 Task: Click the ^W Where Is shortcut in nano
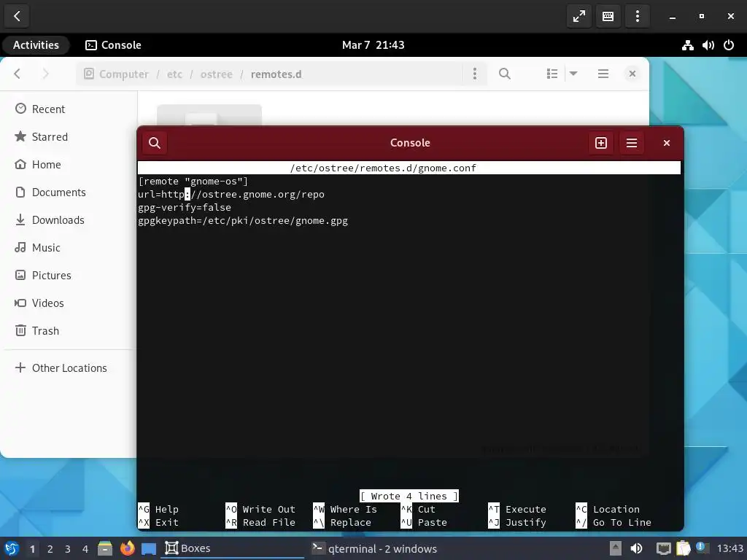345,509
